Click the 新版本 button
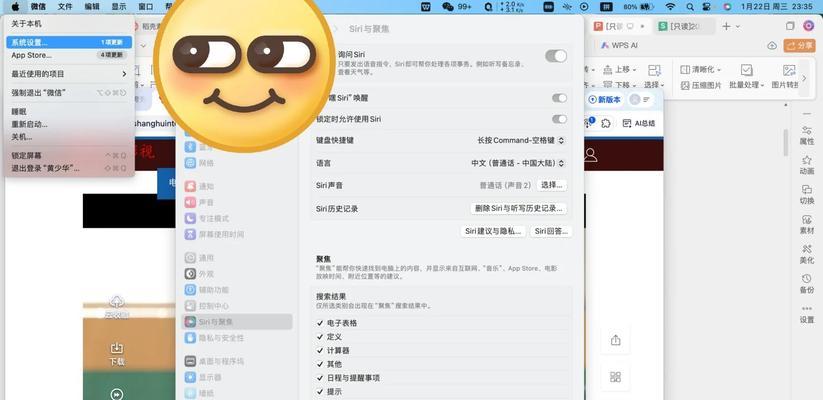The image size is (823, 400). [x=605, y=99]
